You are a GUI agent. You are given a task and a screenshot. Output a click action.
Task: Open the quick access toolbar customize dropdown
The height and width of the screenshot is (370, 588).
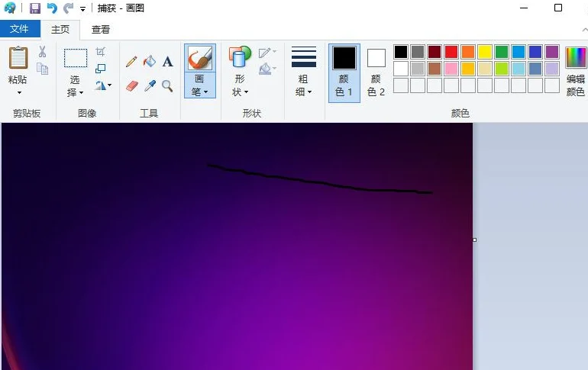(83, 9)
